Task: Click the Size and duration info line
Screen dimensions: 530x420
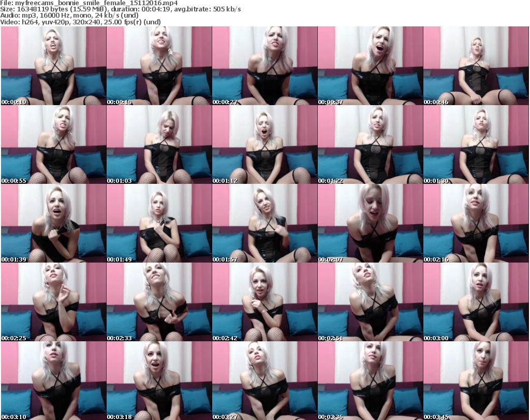Action: coord(121,9)
